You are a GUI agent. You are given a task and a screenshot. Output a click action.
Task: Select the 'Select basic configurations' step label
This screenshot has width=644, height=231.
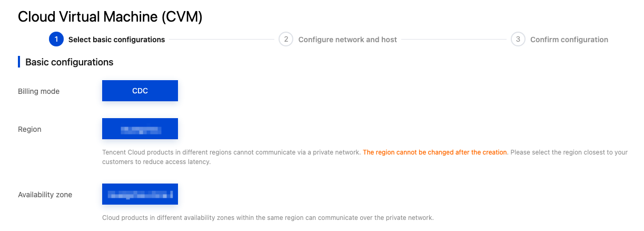pos(116,40)
